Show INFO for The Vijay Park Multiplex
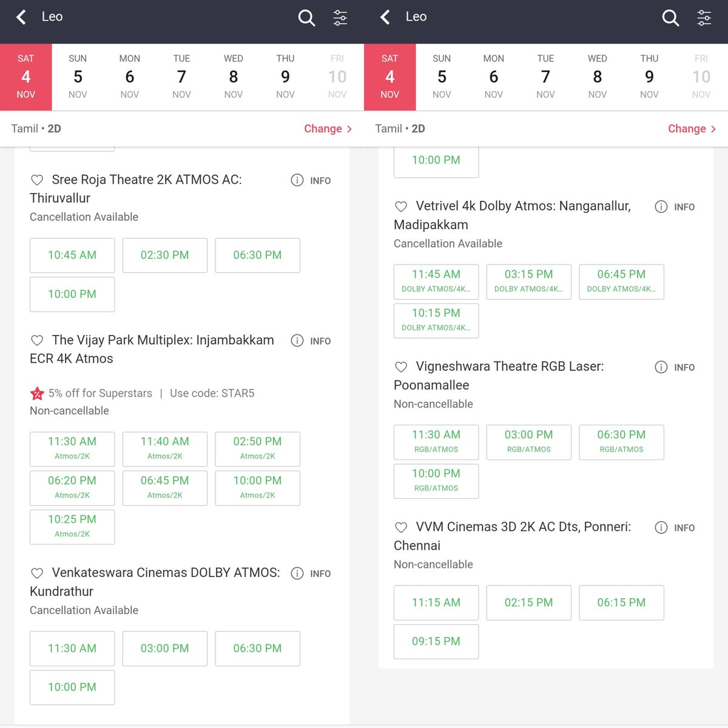 tap(311, 340)
